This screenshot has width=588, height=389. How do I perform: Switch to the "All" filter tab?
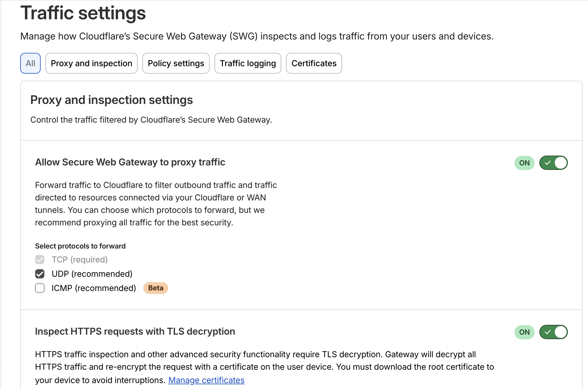click(x=30, y=63)
